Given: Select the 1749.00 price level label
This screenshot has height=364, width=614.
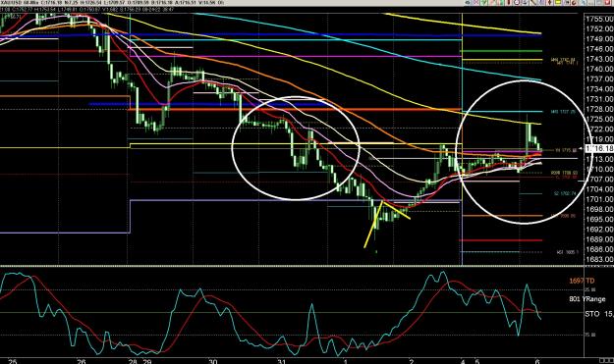Looking at the screenshot, I should (x=599, y=38).
